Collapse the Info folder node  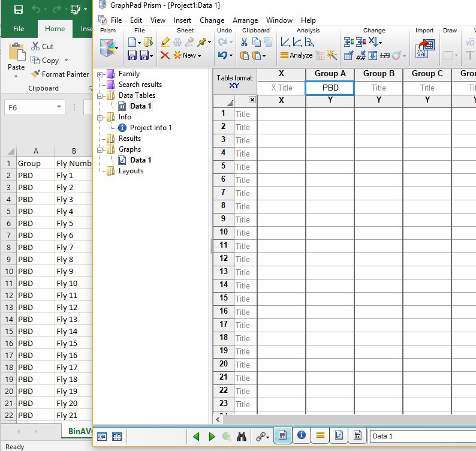[x=100, y=118]
